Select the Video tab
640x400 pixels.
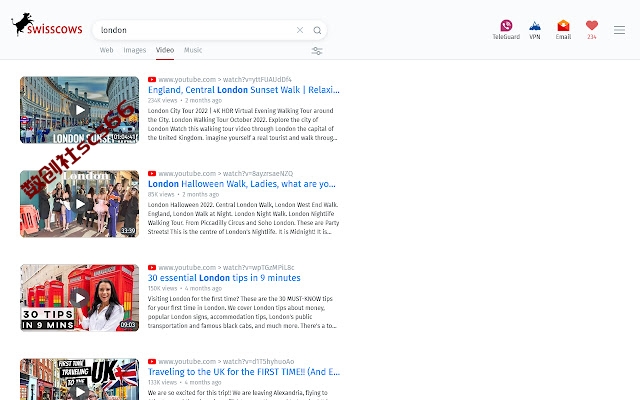[165, 50]
